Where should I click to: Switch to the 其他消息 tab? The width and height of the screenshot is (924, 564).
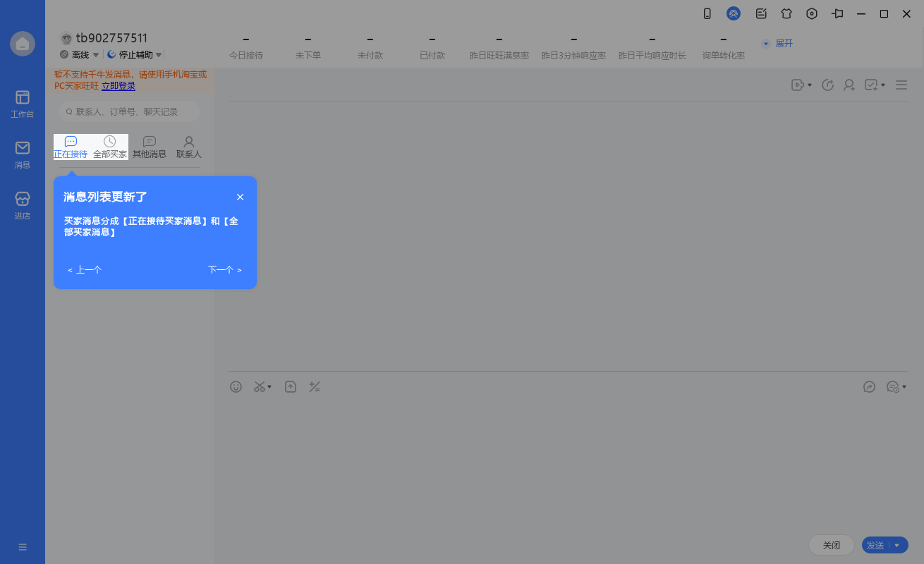(x=150, y=147)
